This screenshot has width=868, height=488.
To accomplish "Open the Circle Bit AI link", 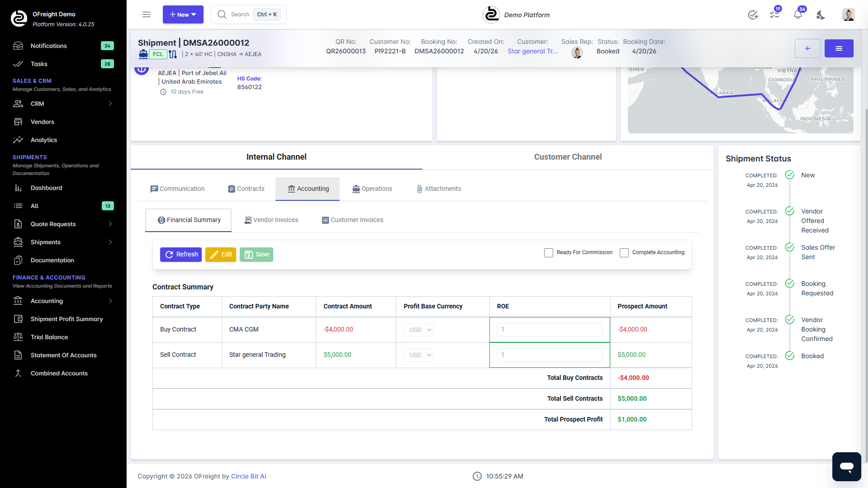I will click(x=249, y=476).
